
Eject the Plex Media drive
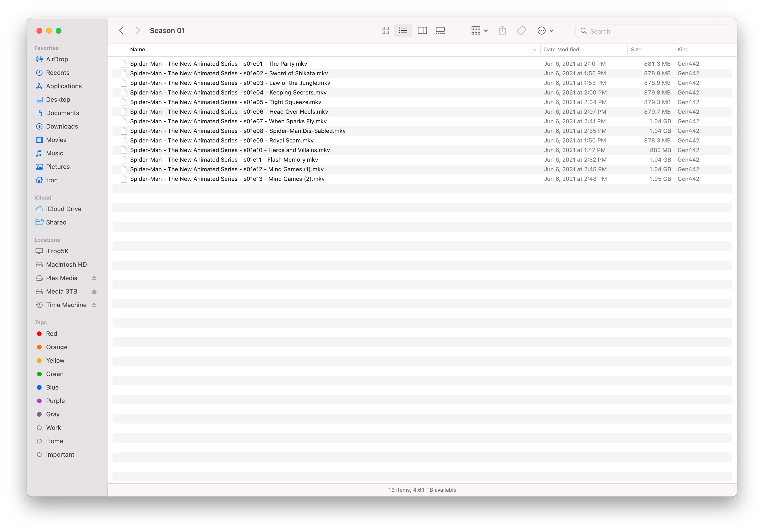tap(94, 278)
